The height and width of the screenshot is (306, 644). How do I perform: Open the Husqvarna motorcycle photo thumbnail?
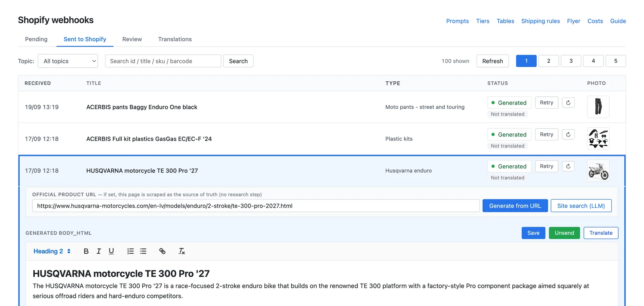(x=598, y=171)
